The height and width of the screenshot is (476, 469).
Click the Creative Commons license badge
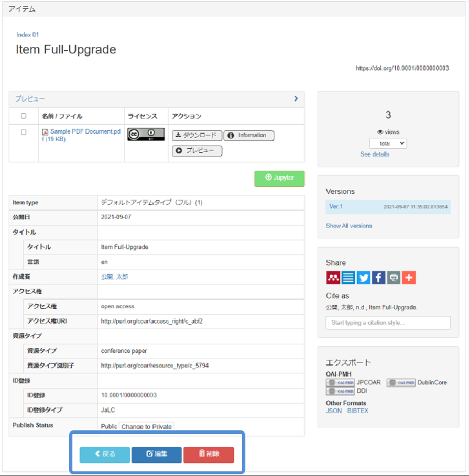coord(146,135)
